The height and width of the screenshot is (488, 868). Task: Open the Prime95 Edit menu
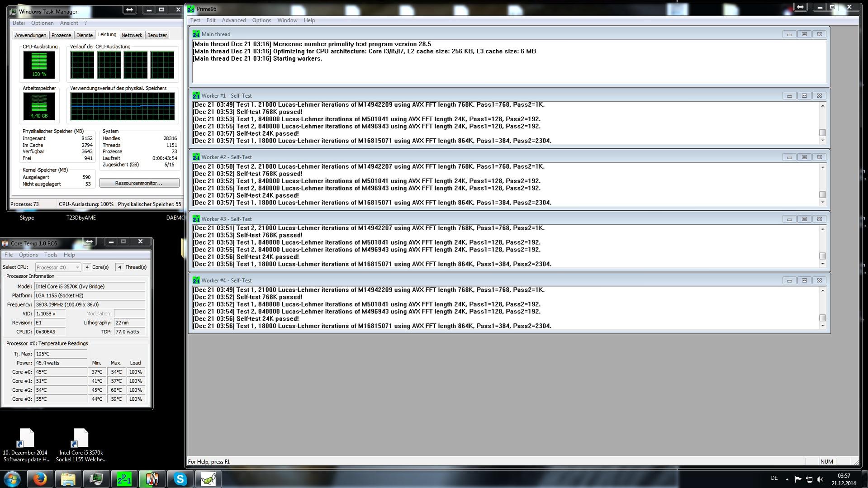211,20
